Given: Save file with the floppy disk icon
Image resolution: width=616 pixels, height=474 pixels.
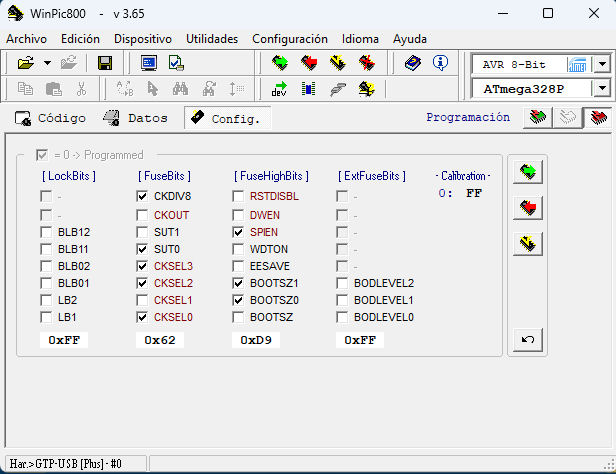Looking at the screenshot, I should (x=105, y=63).
